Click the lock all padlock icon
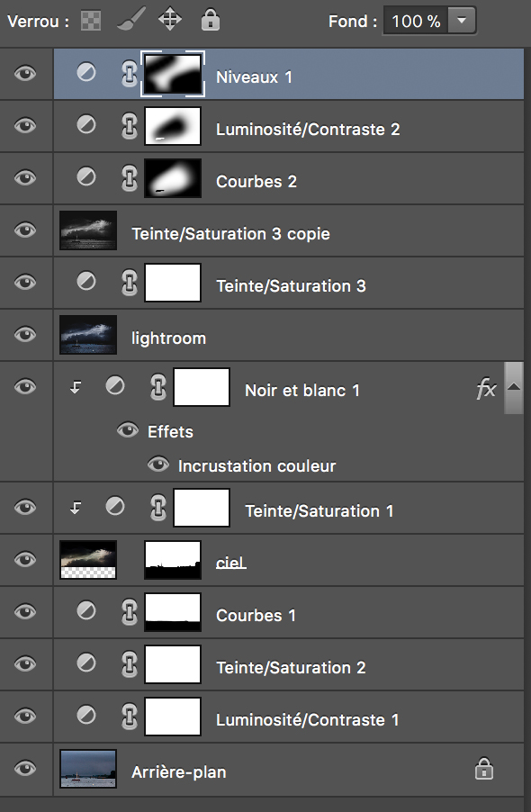The width and height of the screenshot is (531, 812). (210, 21)
